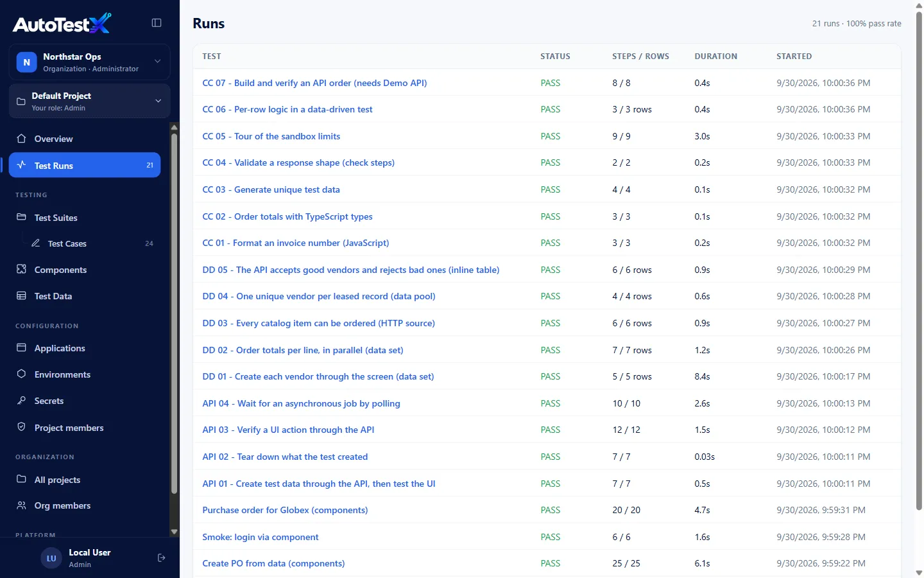Screen dimensions: 924x578
Task: Click the '21 runs · 100% pass rate' summary
Action: (x=857, y=24)
